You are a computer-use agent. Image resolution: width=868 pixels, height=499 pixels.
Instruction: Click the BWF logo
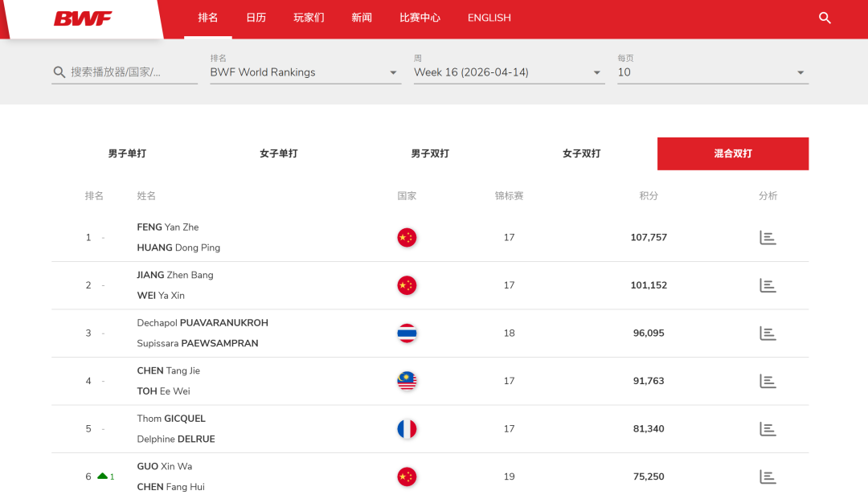pyautogui.click(x=83, y=18)
